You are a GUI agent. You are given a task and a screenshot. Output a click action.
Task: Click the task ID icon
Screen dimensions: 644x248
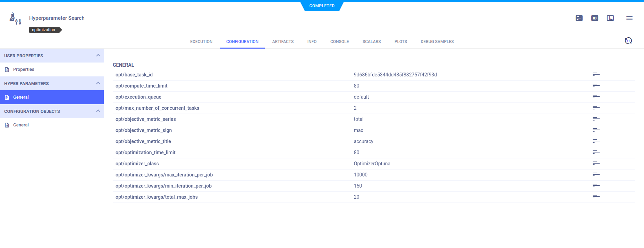(594, 18)
